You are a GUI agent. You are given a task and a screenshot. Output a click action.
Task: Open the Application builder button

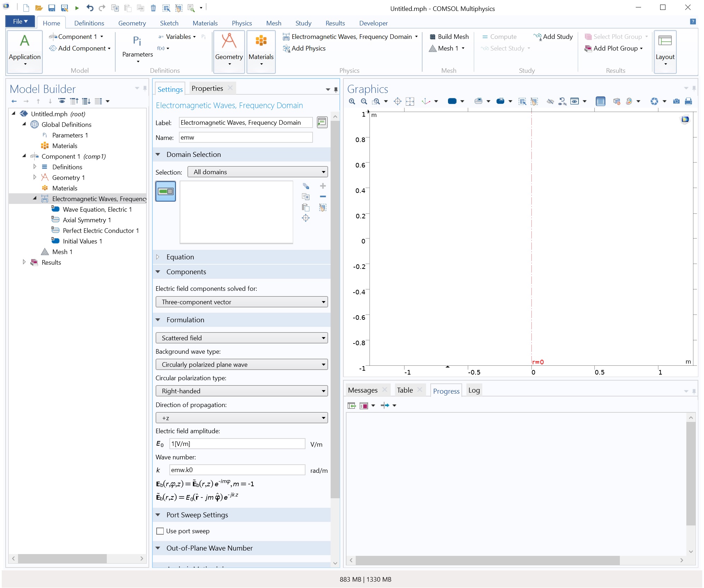tap(24, 52)
